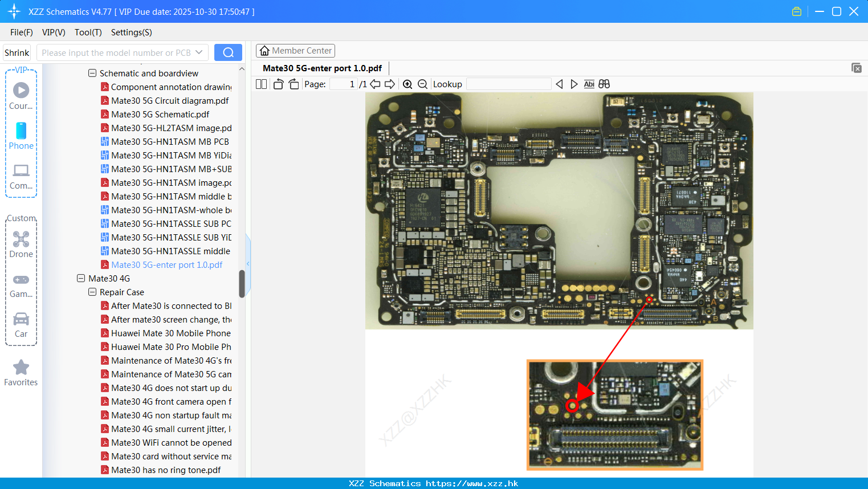Open the Member Center
The height and width of the screenshot is (489, 868).
(295, 51)
